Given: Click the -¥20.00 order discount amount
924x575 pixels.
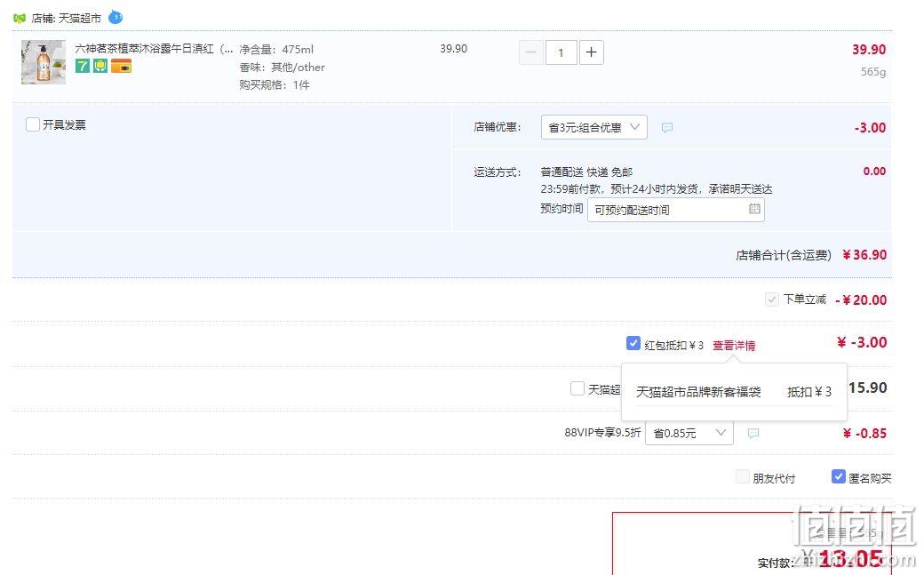Looking at the screenshot, I should [x=861, y=299].
